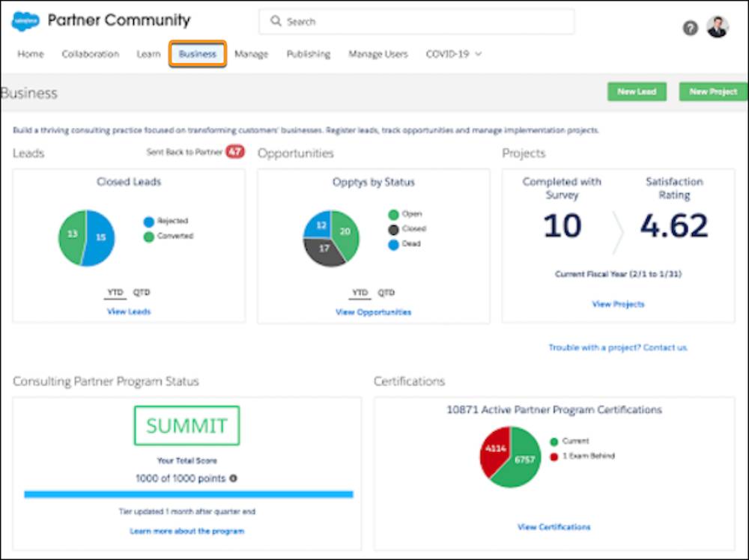This screenshot has width=749, height=560.
Task: Click the 1000 of 1000 points text
Action: point(180,478)
